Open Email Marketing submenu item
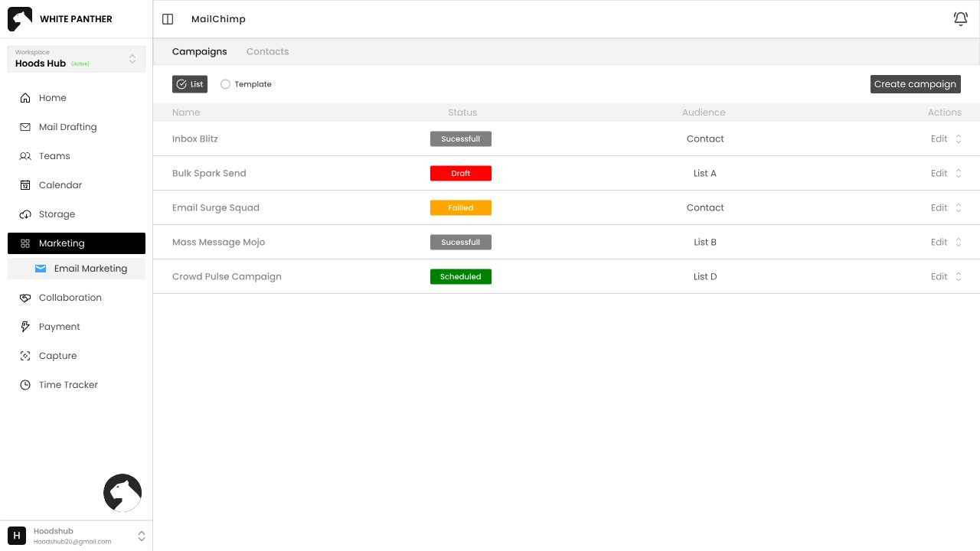The image size is (980, 551). click(x=90, y=269)
